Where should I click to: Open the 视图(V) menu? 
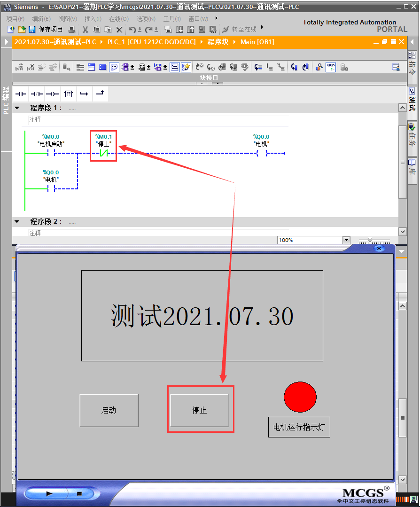tap(68, 19)
